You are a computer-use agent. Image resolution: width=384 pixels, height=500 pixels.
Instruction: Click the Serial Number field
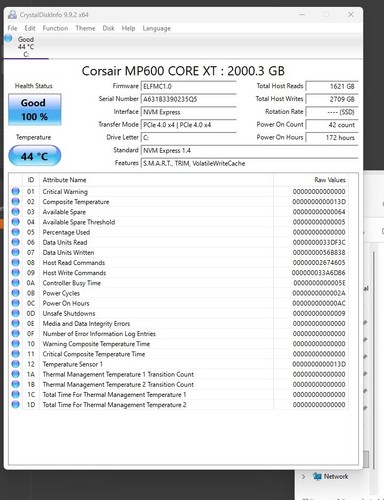pyautogui.click(x=188, y=99)
